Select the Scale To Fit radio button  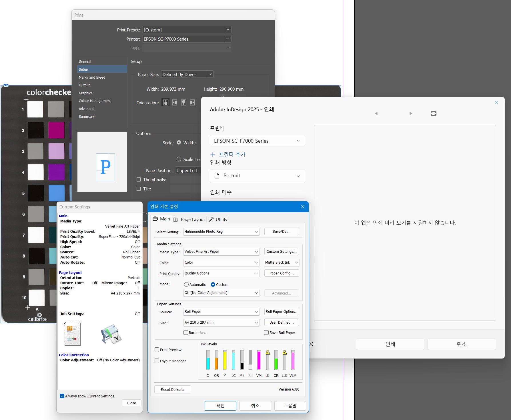pos(179,159)
